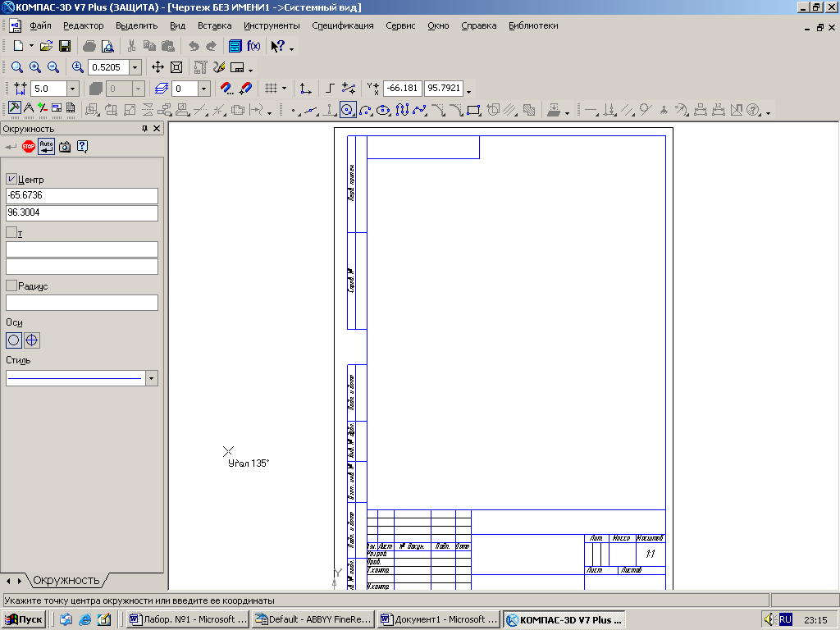Image resolution: width=840 pixels, height=630 pixels.
Task: Open the grid icon dropdown arrow
Action: (x=284, y=89)
